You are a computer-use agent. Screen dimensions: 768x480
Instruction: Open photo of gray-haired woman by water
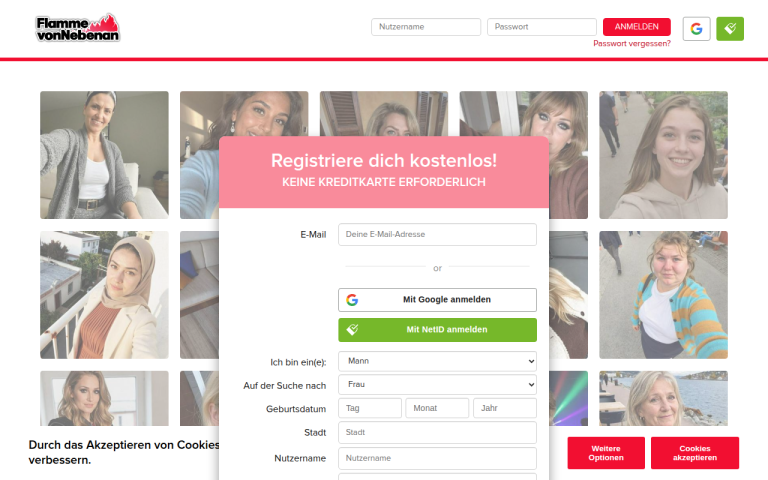[663, 398]
